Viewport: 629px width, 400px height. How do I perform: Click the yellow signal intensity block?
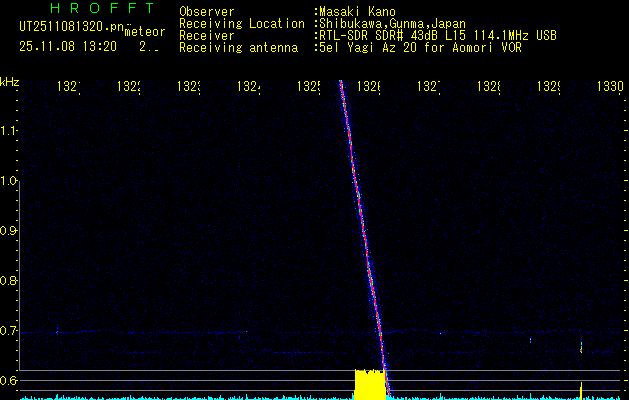click(x=370, y=384)
